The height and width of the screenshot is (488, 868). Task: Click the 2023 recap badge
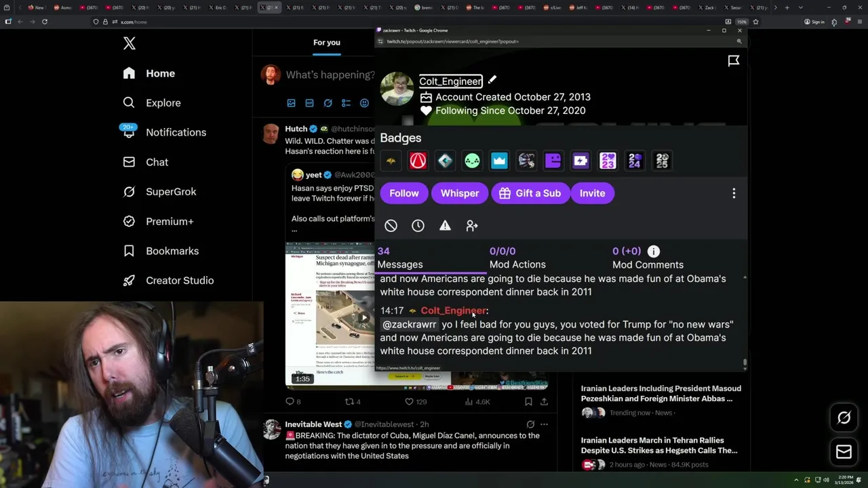tap(608, 161)
